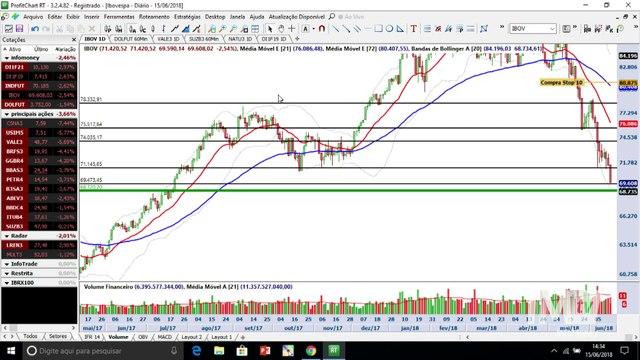Click the search magnifier next to Atualização
This screenshot has width=640, height=360.
click(332, 16)
